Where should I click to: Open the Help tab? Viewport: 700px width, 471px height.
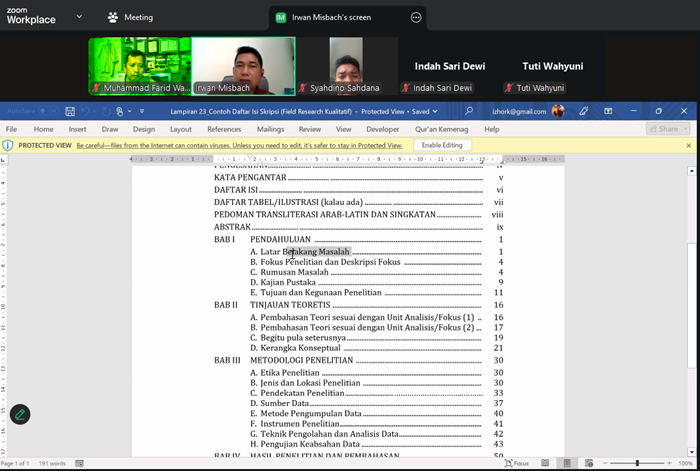click(x=492, y=129)
